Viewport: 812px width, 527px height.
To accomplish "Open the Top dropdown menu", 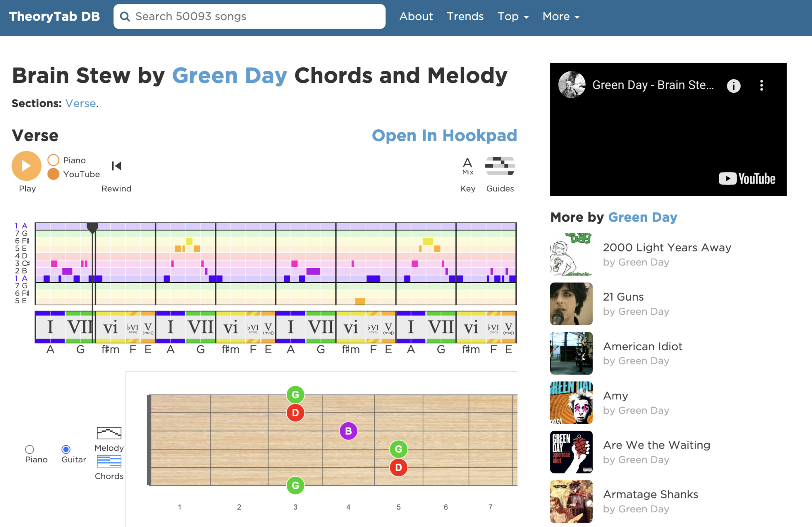I will coord(513,16).
